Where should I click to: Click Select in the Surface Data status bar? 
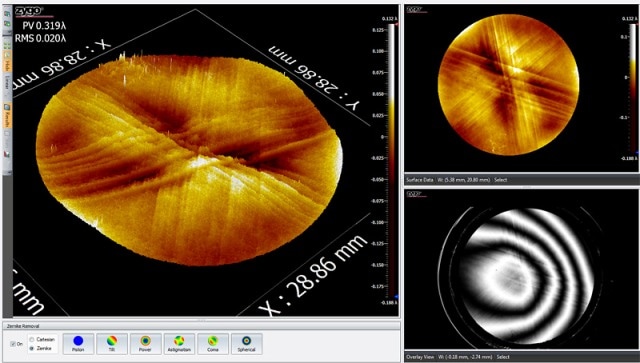pyautogui.click(x=501, y=180)
